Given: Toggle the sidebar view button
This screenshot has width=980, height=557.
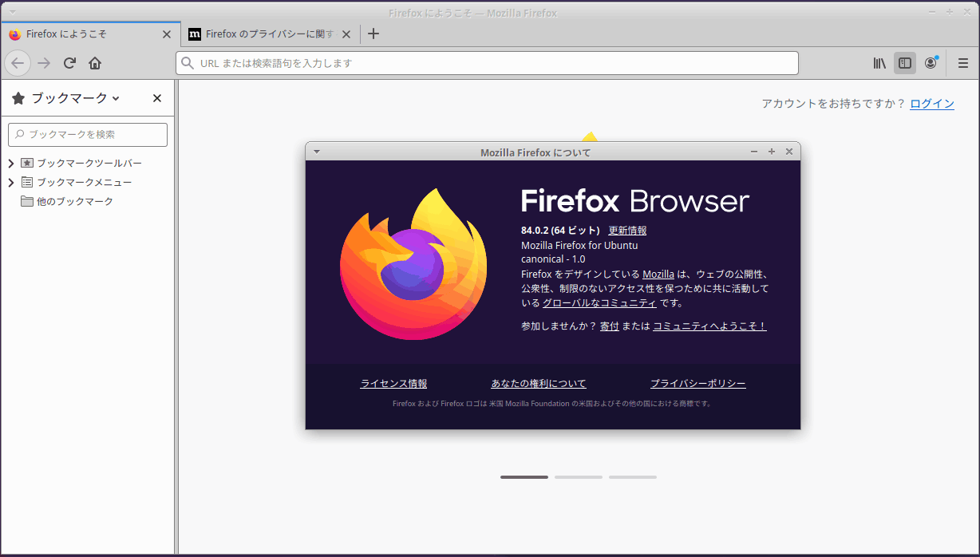Looking at the screenshot, I should pos(905,63).
